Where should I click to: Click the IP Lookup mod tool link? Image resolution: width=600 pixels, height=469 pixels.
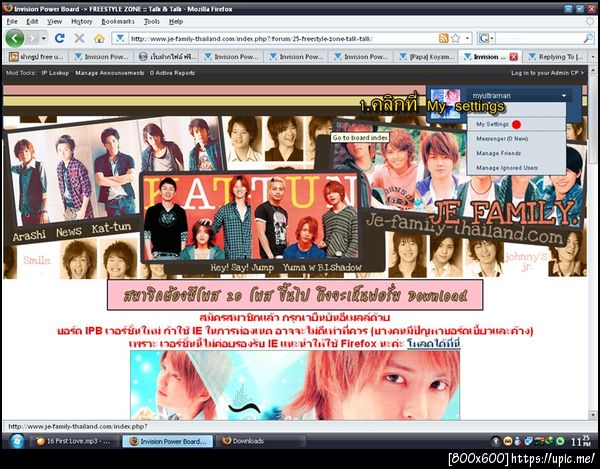click(x=55, y=73)
